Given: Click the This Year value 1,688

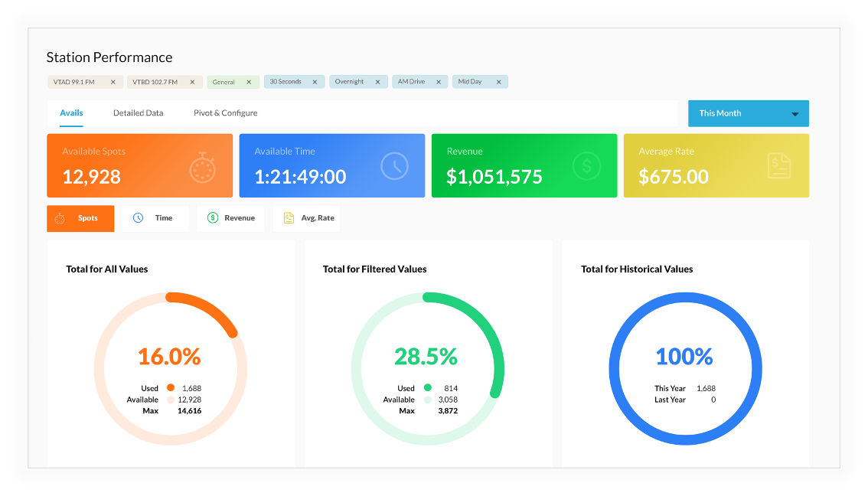Looking at the screenshot, I should point(706,388).
